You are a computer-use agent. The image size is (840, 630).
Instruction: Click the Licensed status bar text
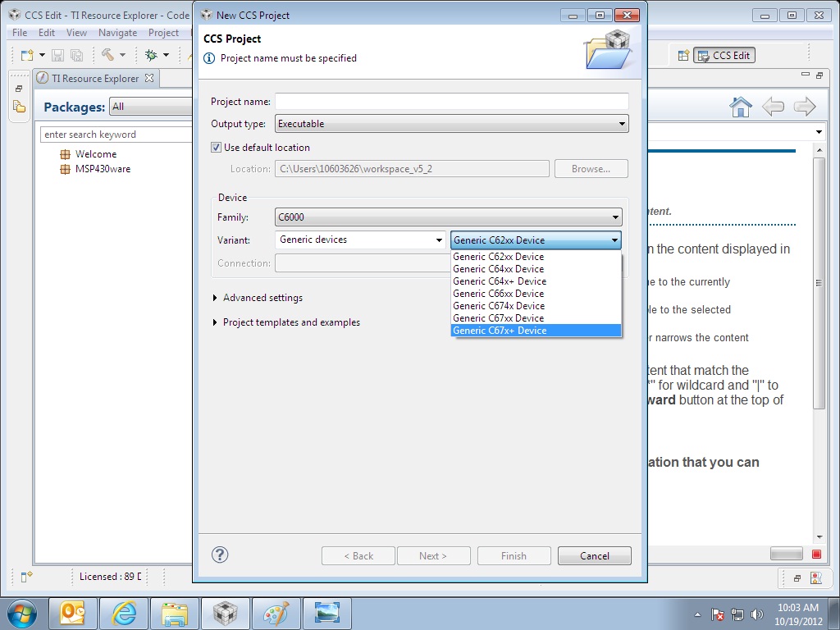tap(111, 577)
